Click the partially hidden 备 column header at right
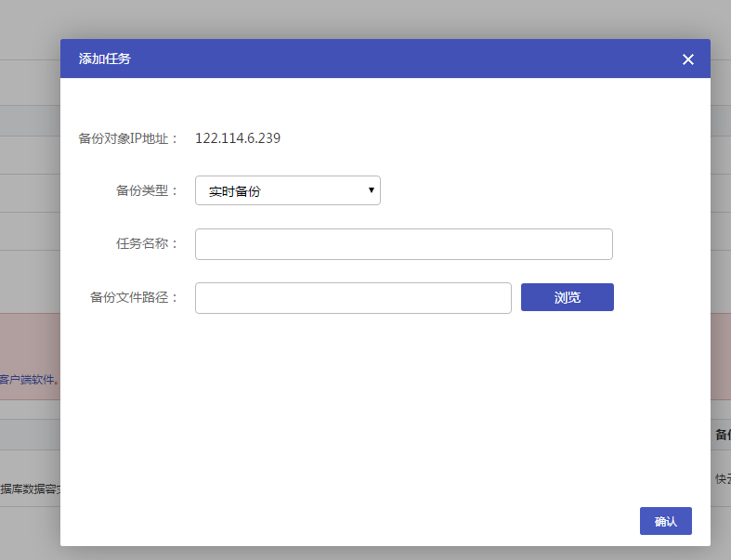The height and width of the screenshot is (560, 731). (722, 435)
